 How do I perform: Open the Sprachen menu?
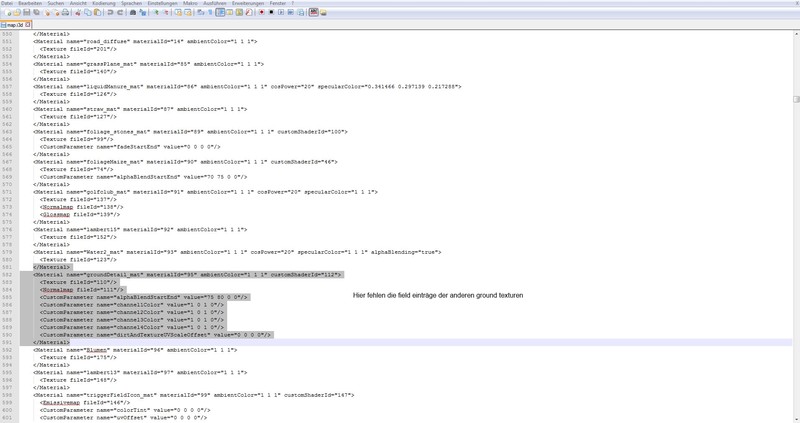132,3
